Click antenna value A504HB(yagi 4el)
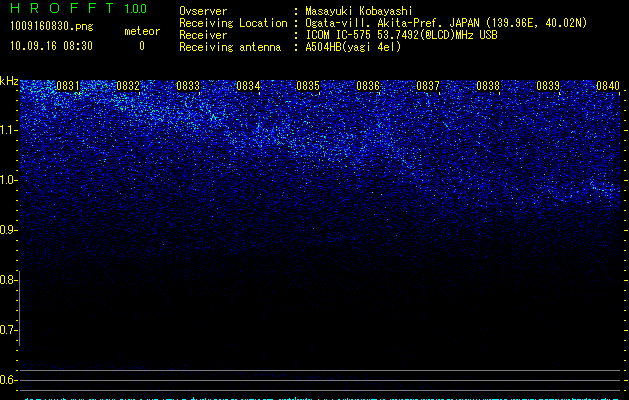Viewport: 629px width, 400px height. [353, 47]
